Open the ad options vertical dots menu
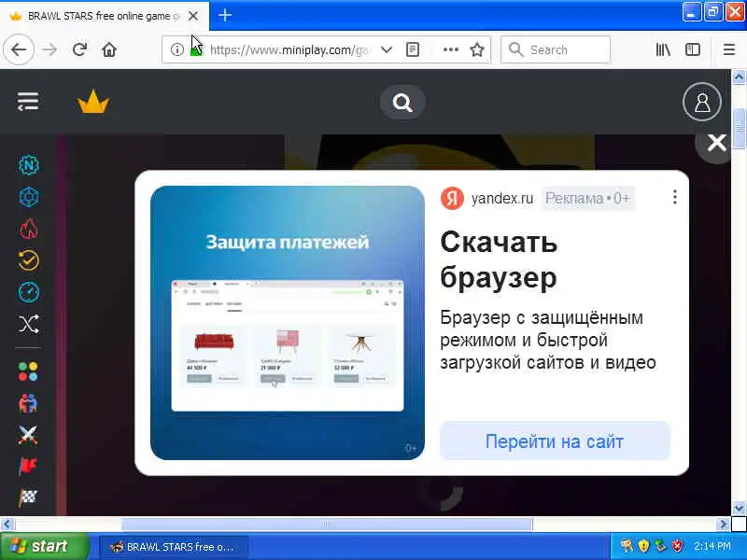Screen dimensions: 747x560 coord(674,197)
